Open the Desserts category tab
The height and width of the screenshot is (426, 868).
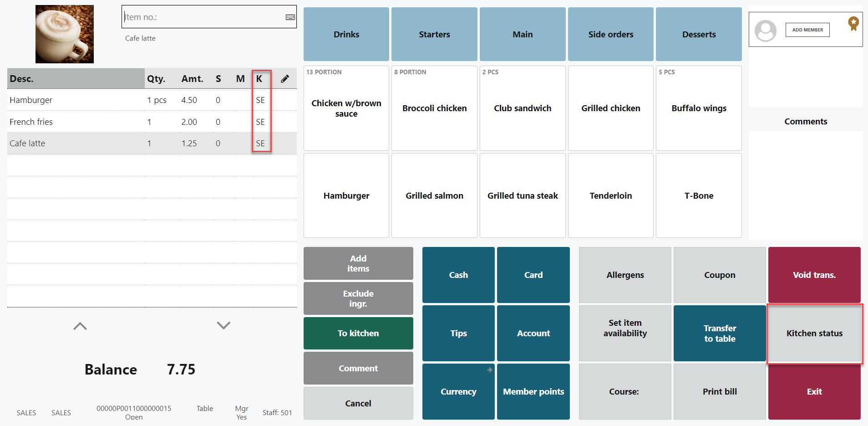[699, 34]
